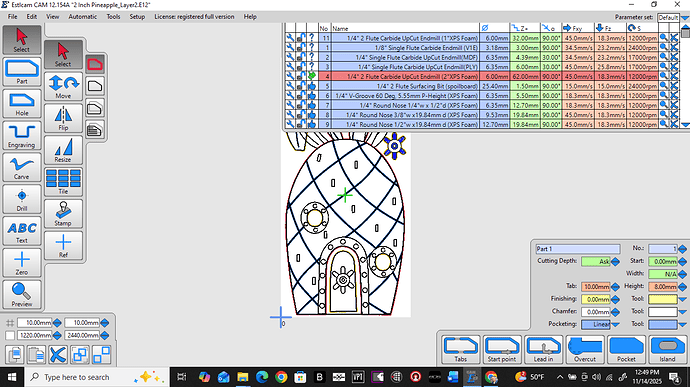This screenshot has width=690, height=387.
Task: Click License: registered full version
Action: (194, 17)
